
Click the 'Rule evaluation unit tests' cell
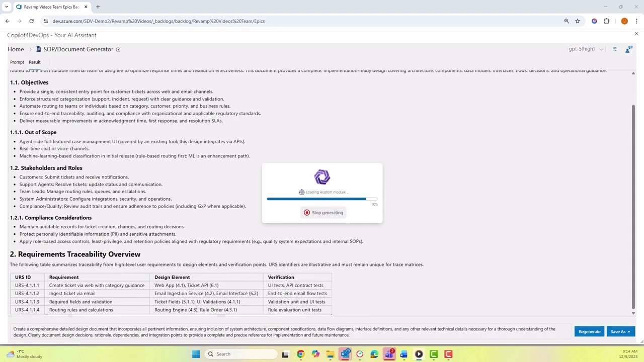297,310
